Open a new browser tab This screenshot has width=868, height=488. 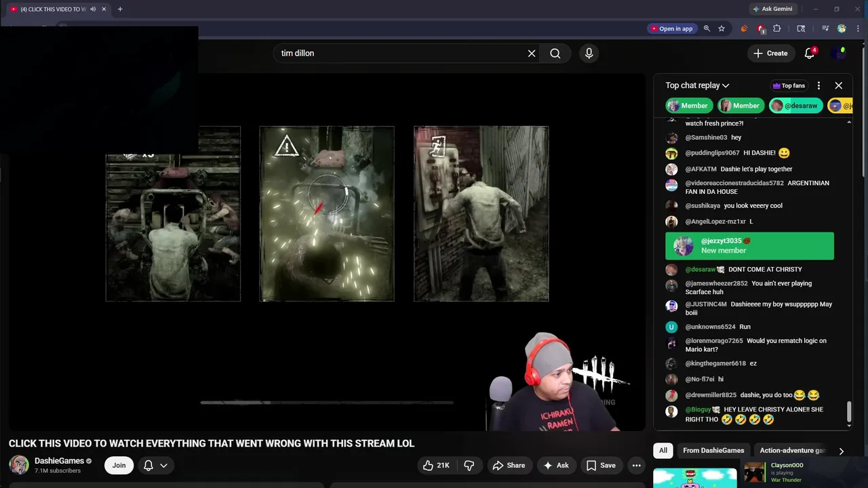click(120, 9)
